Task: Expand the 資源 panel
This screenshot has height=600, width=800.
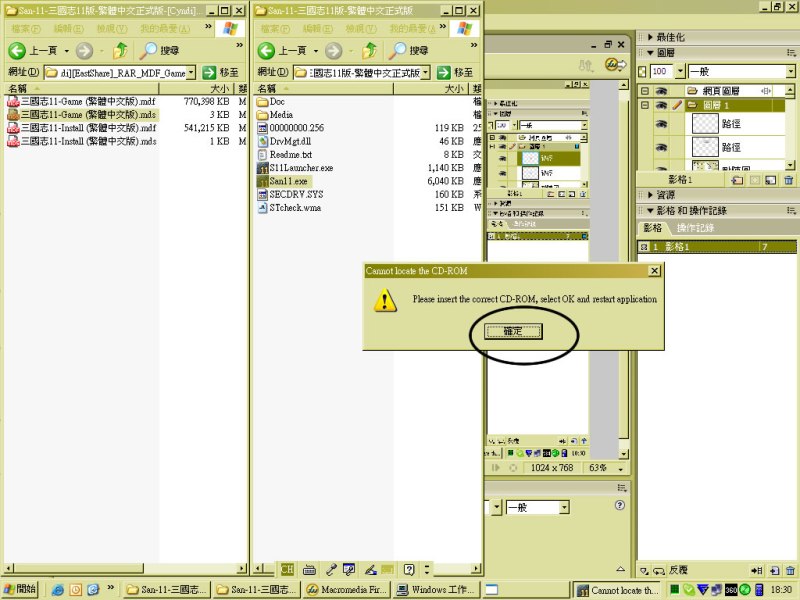Action: (x=651, y=195)
